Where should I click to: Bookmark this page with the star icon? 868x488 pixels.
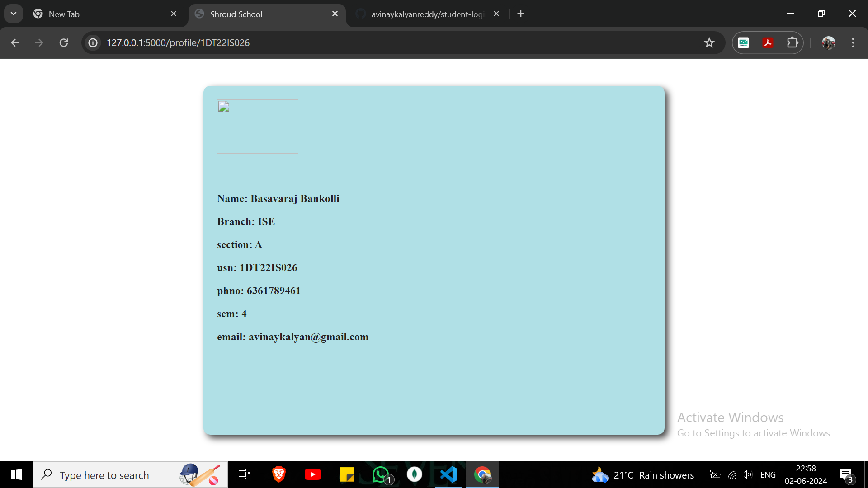click(709, 42)
